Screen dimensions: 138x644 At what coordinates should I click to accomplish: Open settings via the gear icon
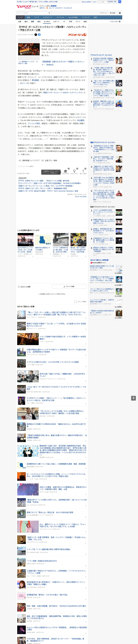120,13
